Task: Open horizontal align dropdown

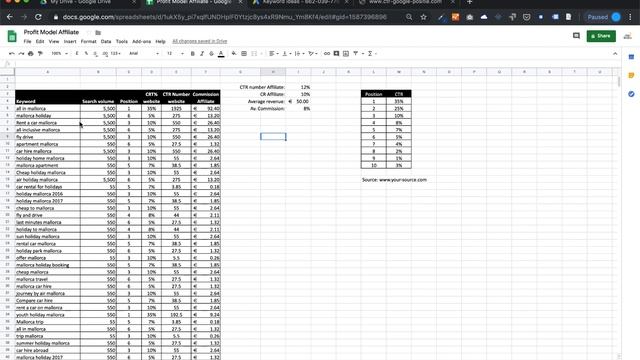Action: coord(273,53)
